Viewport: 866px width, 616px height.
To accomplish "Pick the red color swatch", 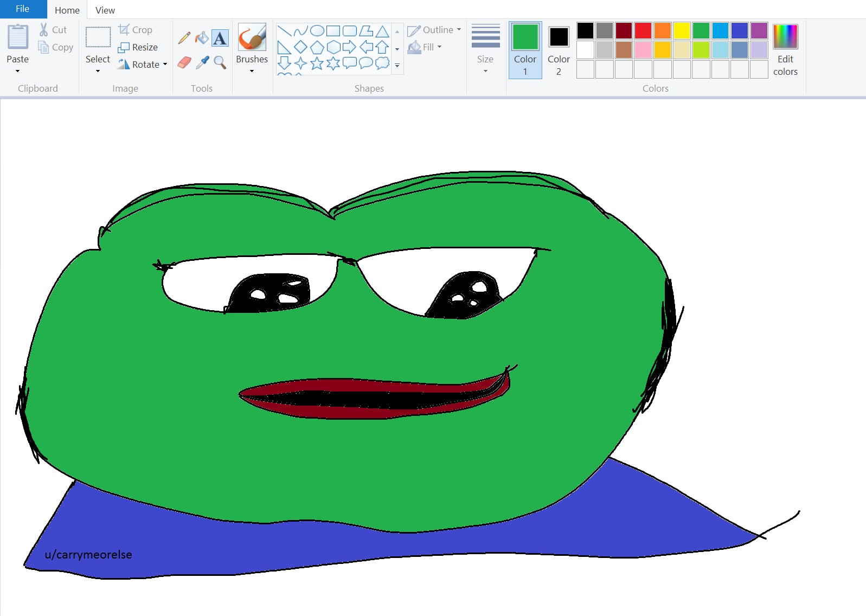I will click(643, 30).
